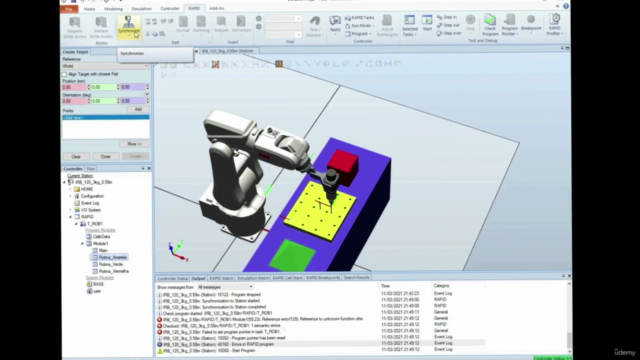Click the Stop button in Test and Debug
640x360 pixels.
[470, 23]
